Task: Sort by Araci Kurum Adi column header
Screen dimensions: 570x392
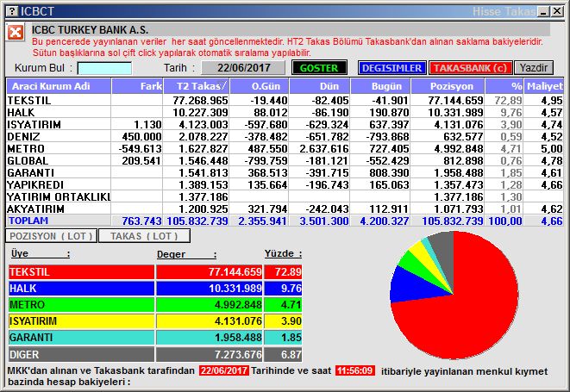Action: (x=59, y=86)
